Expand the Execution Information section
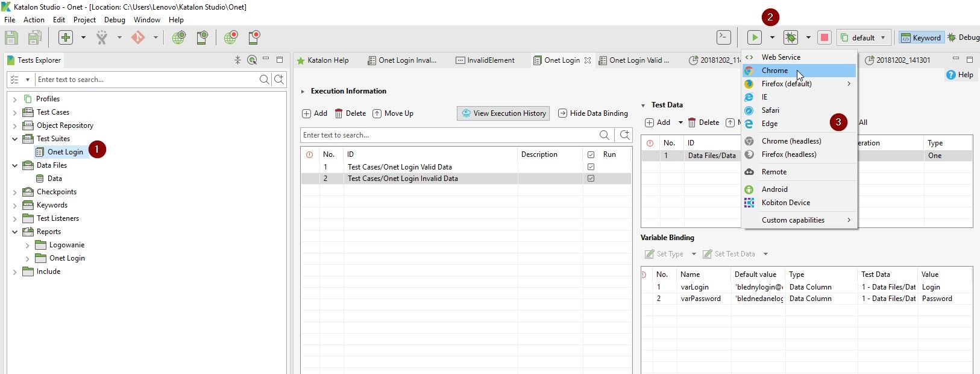This screenshot has width=980, height=374. coord(303,92)
